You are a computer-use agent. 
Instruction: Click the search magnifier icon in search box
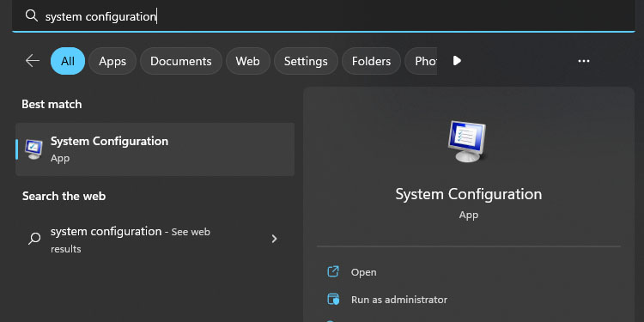[x=31, y=15]
